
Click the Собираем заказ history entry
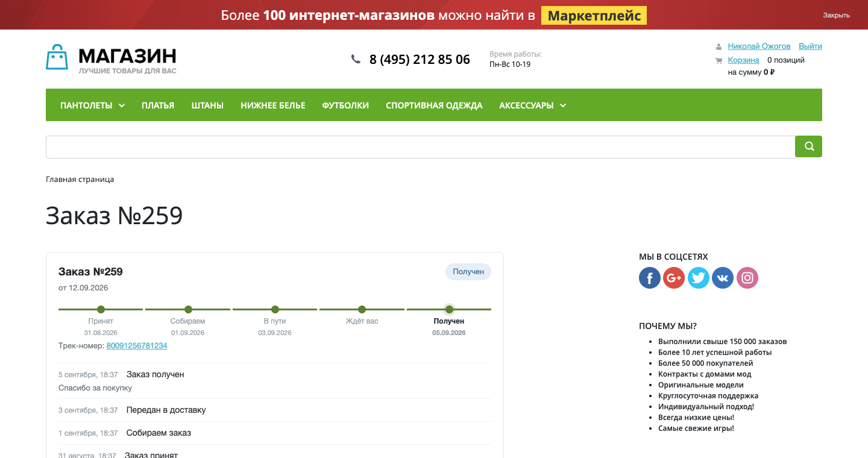pos(159,433)
